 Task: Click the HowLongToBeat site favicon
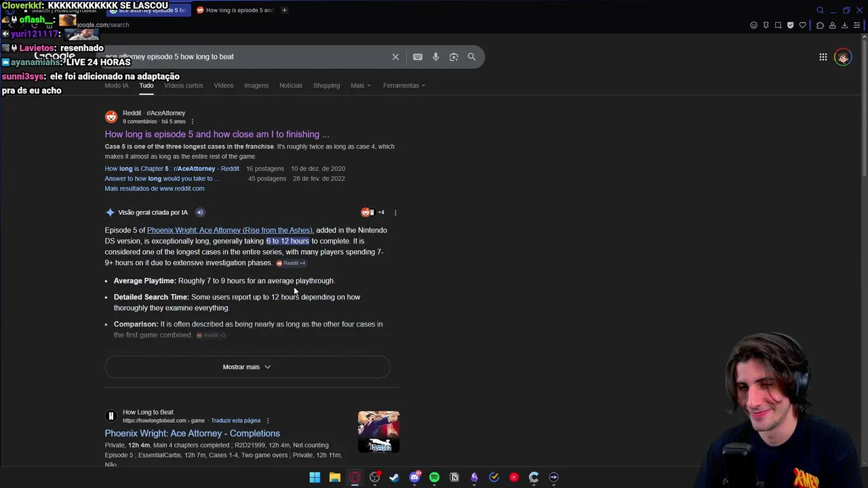coord(111,416)
